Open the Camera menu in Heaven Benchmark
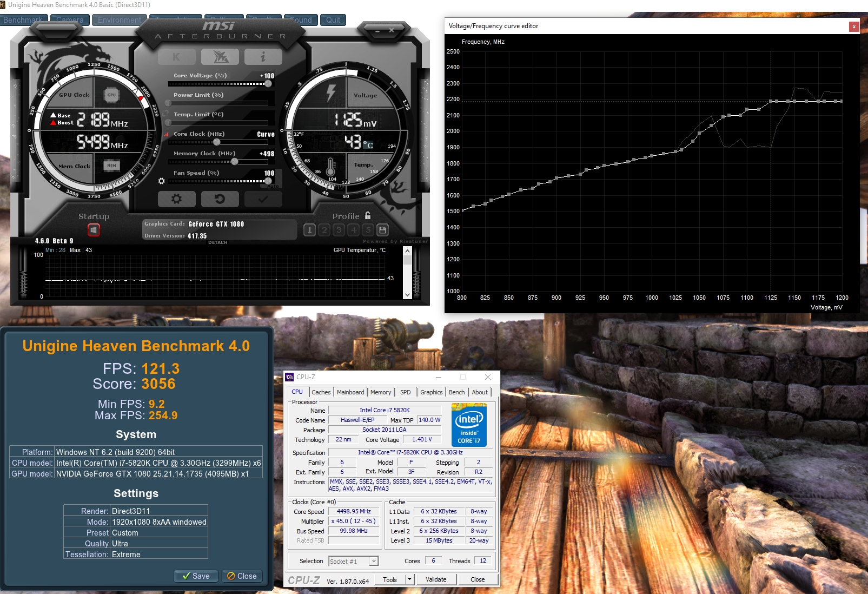Viewport: 868px width, 594px height. [x=70, y=20]
